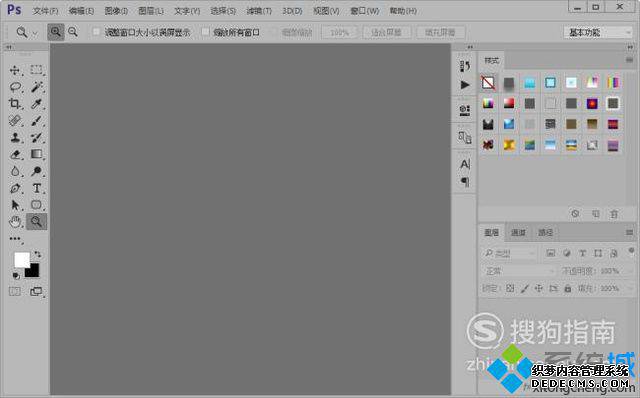Viewport: 640px width, 398px height.
Task: Toggle filter for type layers
Action: tap(582, 253)
